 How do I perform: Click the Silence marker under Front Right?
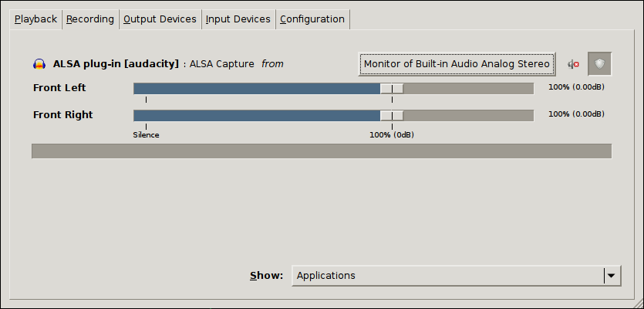pos(146,134)
